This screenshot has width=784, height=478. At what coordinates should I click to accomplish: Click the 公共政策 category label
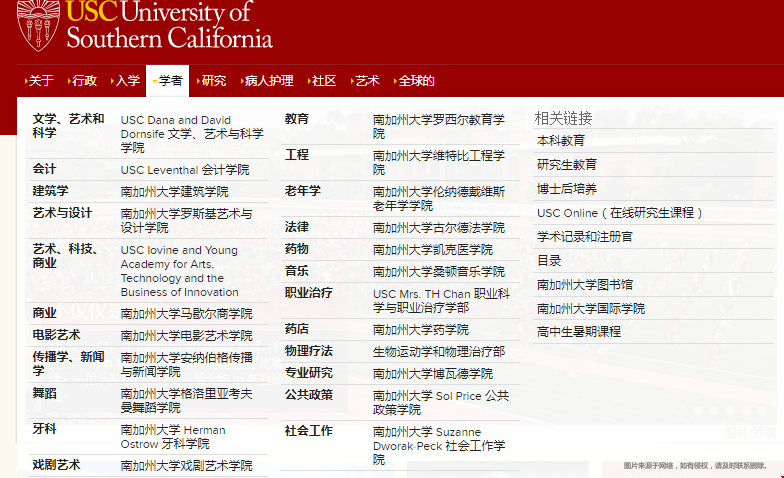point(308,394)
